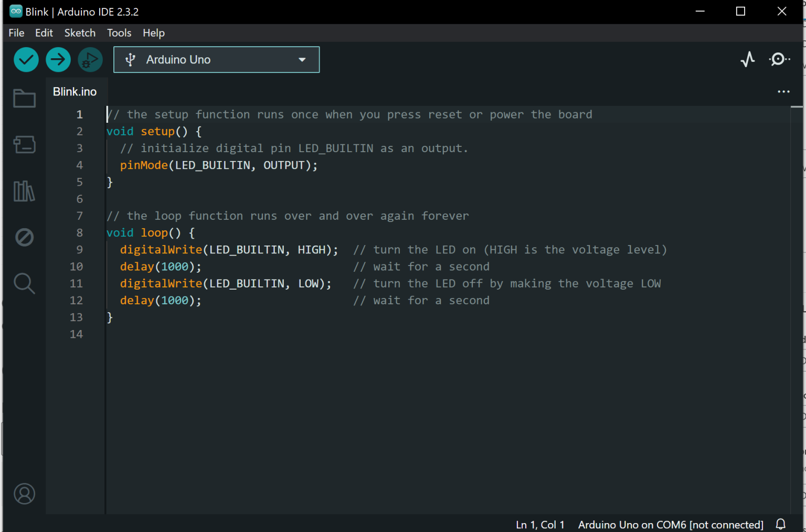
Task: Open the Serial Plotter icon
Action: [x=747, y=59]
